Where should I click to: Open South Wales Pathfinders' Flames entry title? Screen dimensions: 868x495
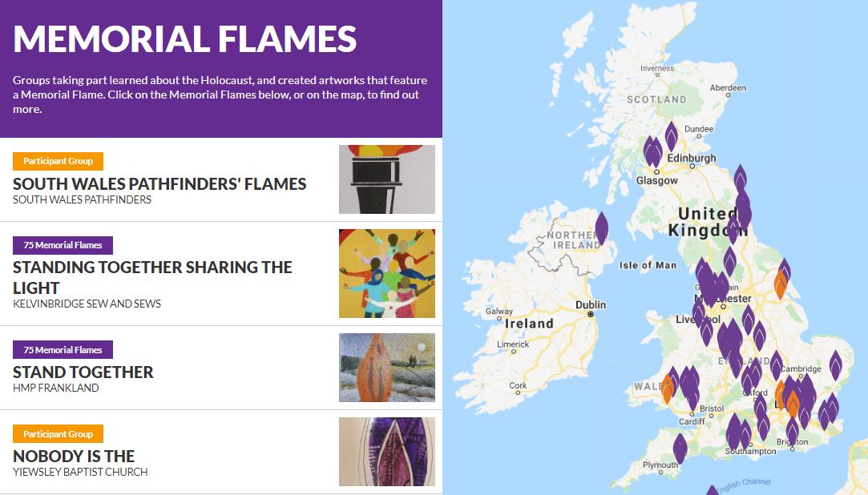click(x=159, y=183)
